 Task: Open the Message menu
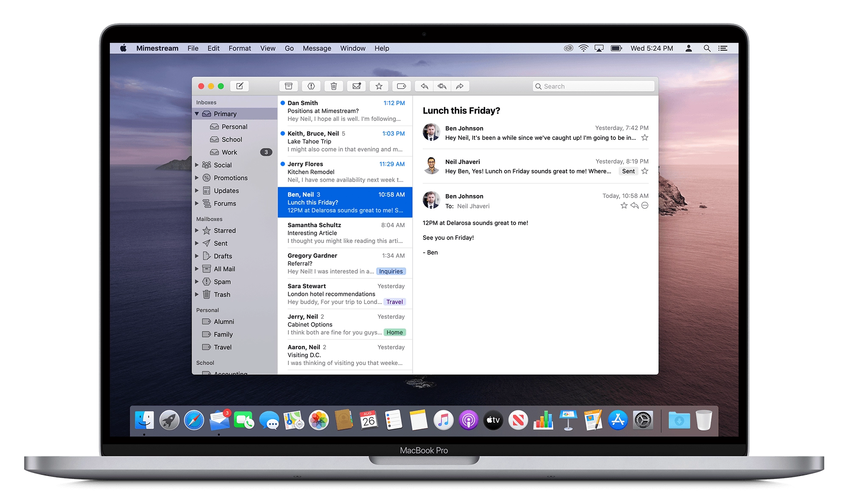317,48
